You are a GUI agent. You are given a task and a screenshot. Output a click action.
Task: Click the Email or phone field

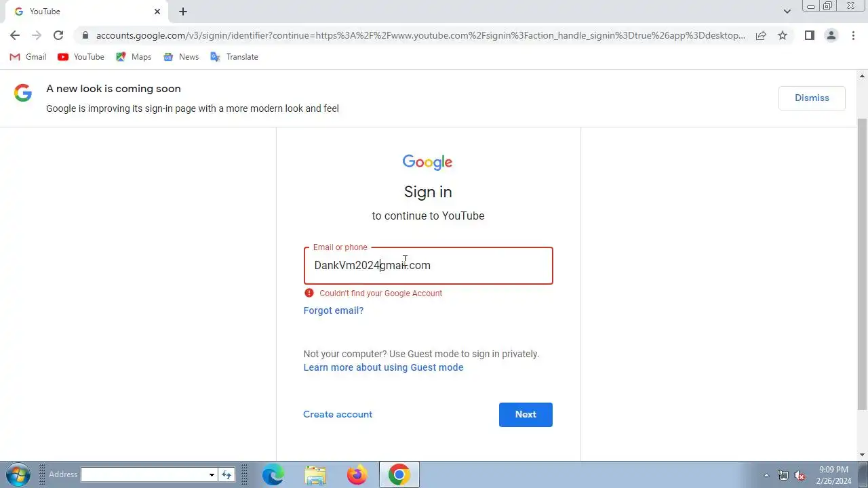(x=428, y=265)
